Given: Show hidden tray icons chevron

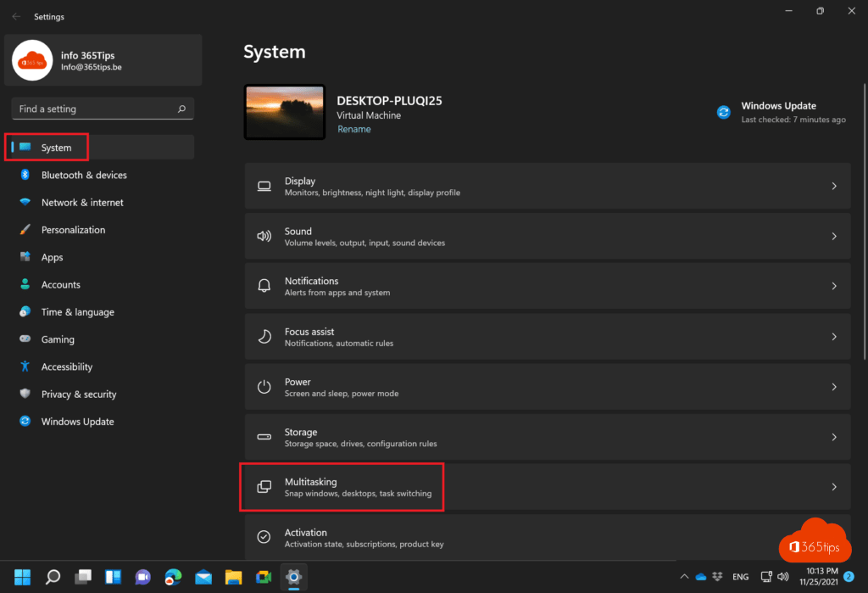Looking at the screenshot, I should [684, 577].
